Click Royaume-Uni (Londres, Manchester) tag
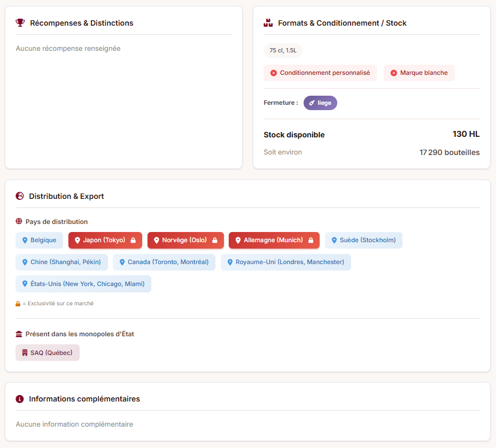The height and width of the screenshot is (448, 496). 285,262
